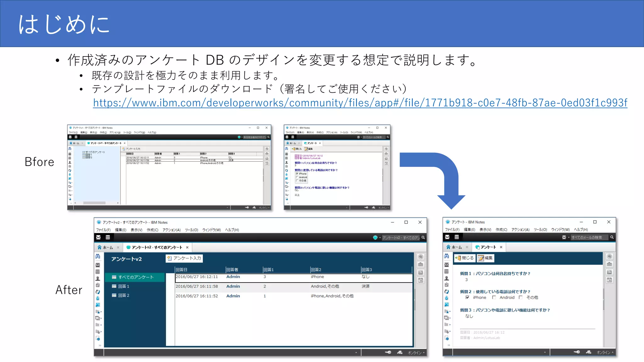Click 回答日 column header in アンケートv2 view
The image size is (644, 362).
tap(200, 270)
